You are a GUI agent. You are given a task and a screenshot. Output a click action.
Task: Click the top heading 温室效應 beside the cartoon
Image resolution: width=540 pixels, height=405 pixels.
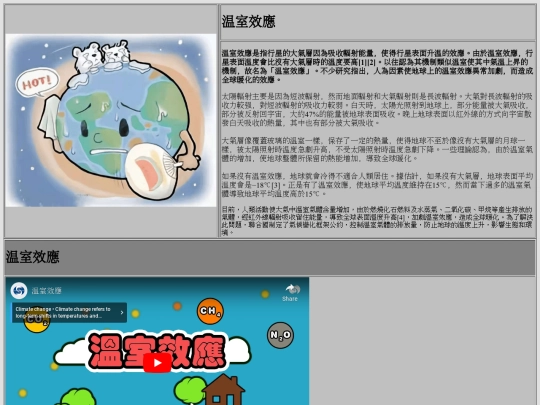pyautogui.click(x=248, y=22)
